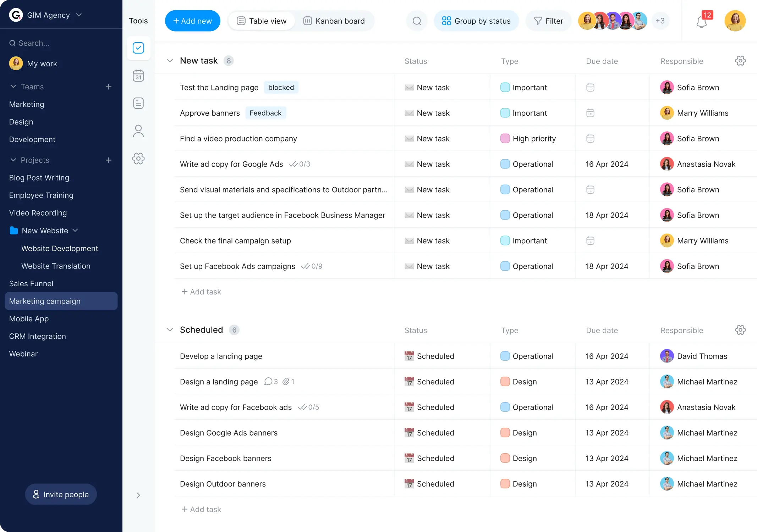
Task: Click the calendar/scheduler icon in toolbar
Action: click(138, 76)
